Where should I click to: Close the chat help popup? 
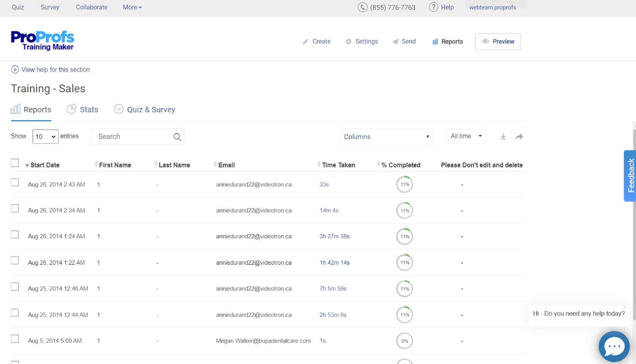pyautogui.click(x=625, y=307)
